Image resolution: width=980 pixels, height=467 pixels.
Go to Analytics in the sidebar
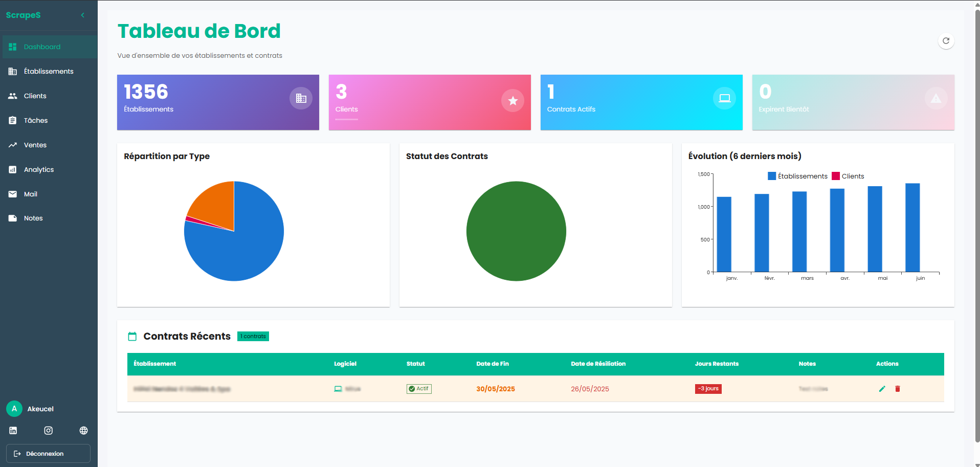[x=39, y=169]
